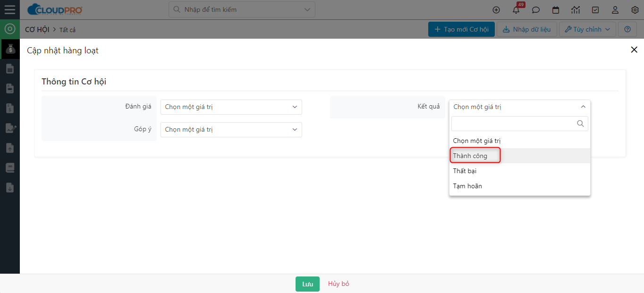Click the Thông tin Cơ hội section heading
The image size is (644, 293).
click(x=74, y=82)
